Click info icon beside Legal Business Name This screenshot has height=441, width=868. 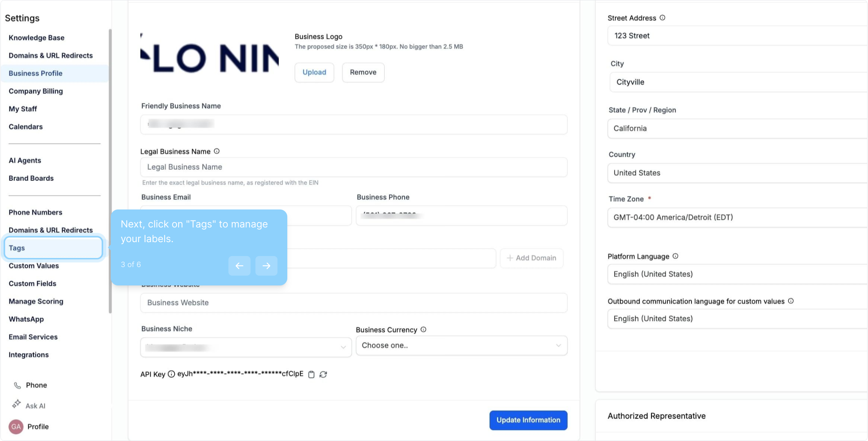point(217,151)
